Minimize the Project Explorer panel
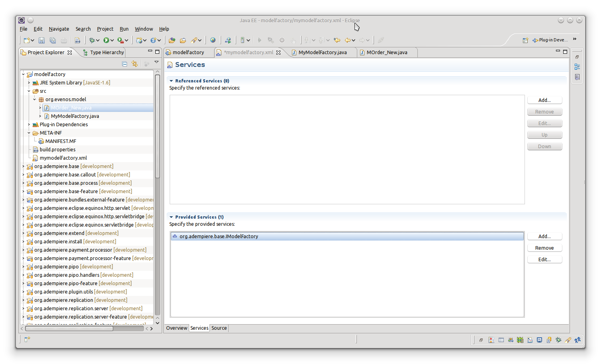The height and width of the screenshot is (364, 601). point(150,51)
